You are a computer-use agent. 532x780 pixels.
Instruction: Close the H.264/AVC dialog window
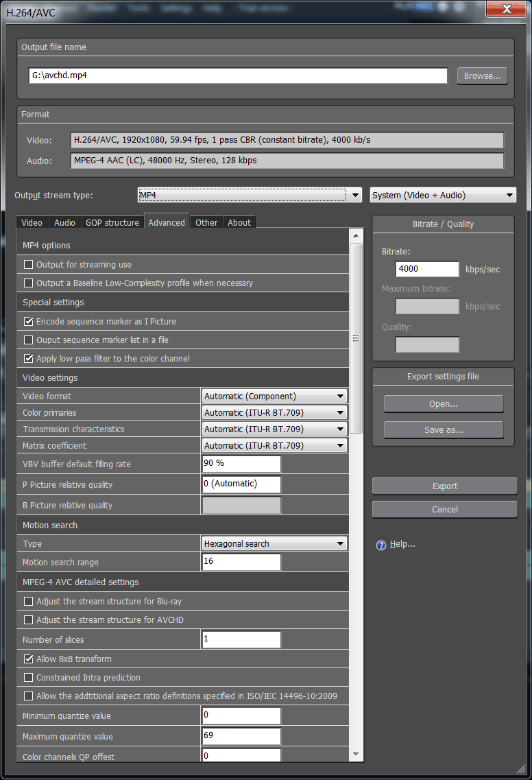tap(506, 9)
